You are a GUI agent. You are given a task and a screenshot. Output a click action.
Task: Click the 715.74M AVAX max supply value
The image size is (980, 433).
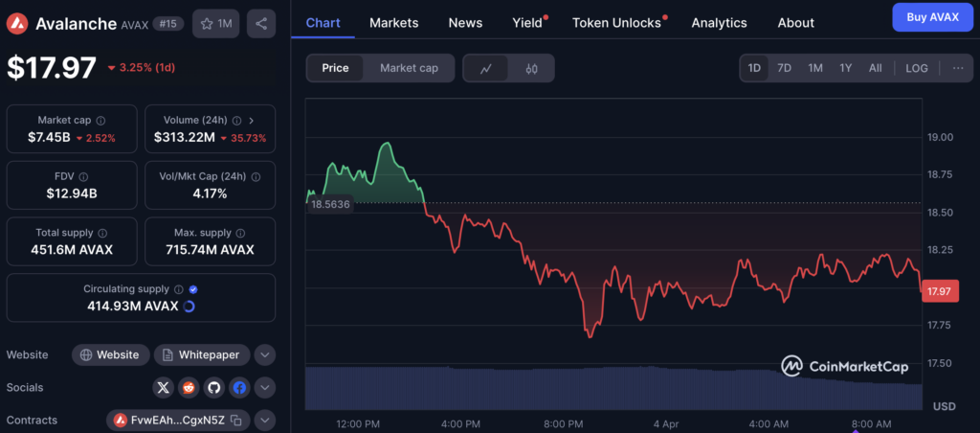coord(210,250)
